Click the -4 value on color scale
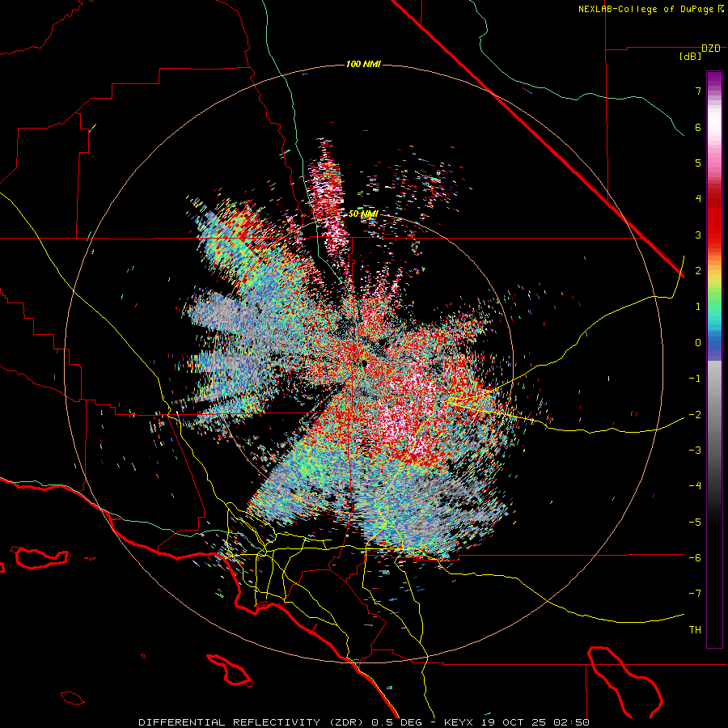The width and height of the screenshot is (728, 728). point(695,485)
